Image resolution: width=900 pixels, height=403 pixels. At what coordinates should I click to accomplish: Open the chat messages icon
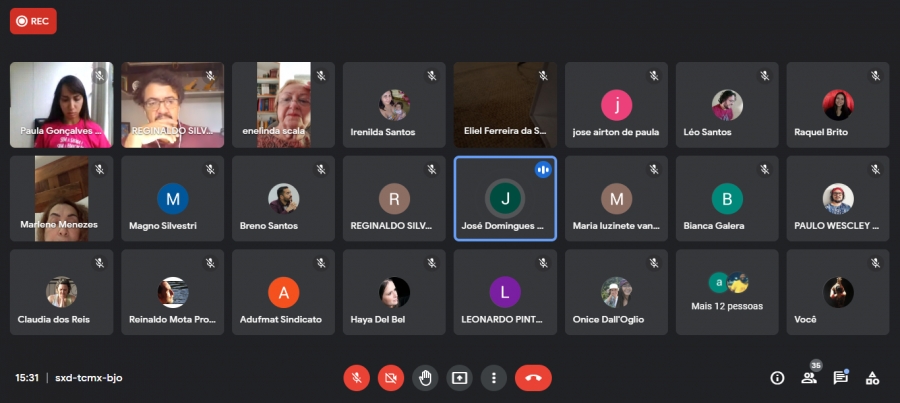pyautogui.click(x=841, y=378)
